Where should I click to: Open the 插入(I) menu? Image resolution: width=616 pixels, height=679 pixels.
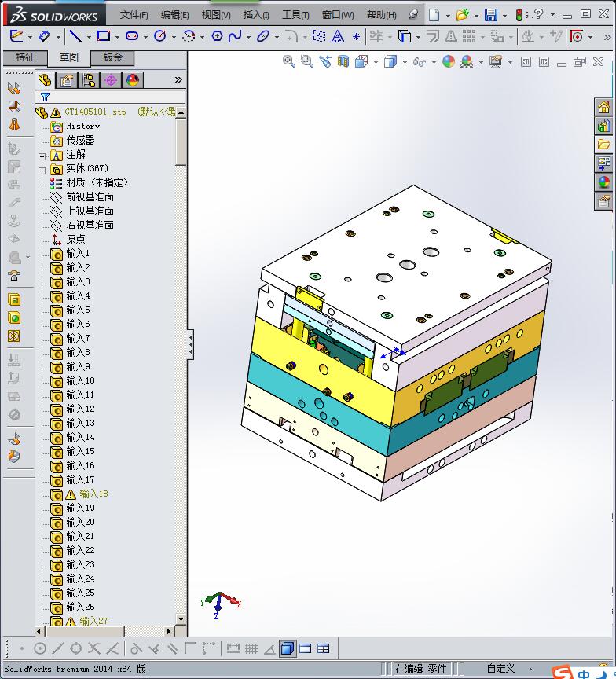point(256,15)
